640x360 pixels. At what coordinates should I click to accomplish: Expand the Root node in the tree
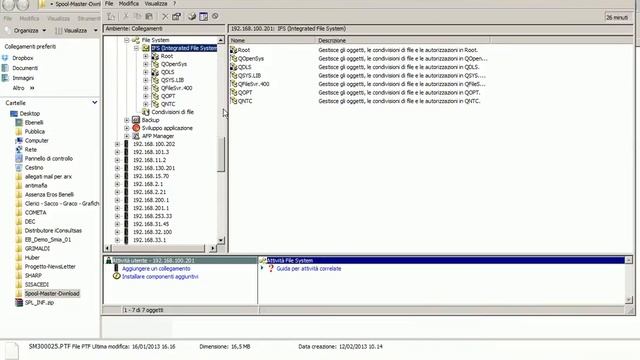pyautogui.click(x=146, y=56)
